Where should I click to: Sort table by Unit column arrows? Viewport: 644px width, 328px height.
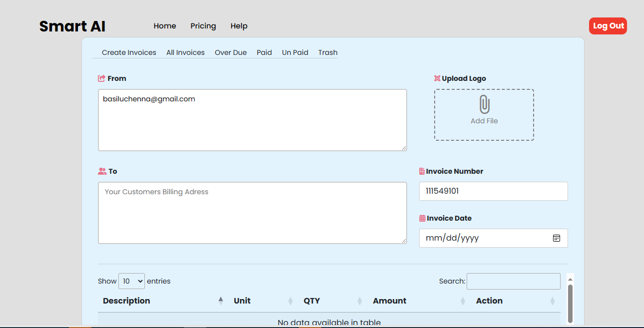pos(290,301)
